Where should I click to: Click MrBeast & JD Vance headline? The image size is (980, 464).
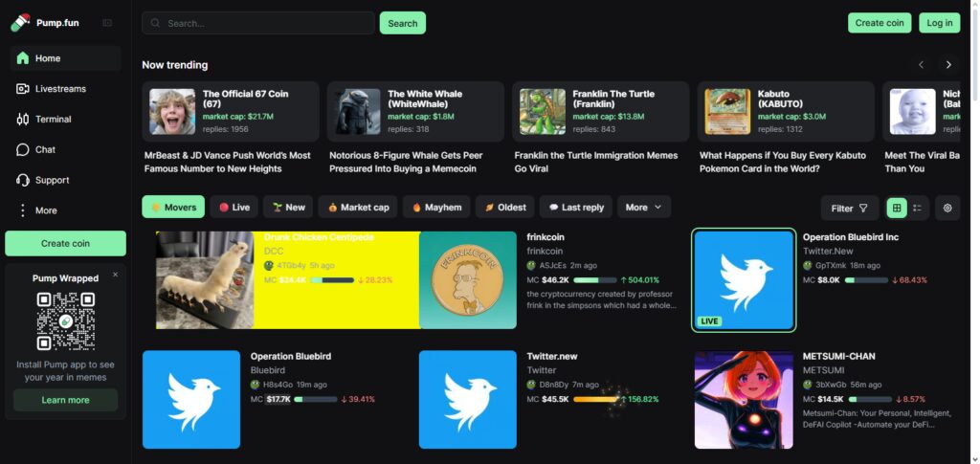228,162
